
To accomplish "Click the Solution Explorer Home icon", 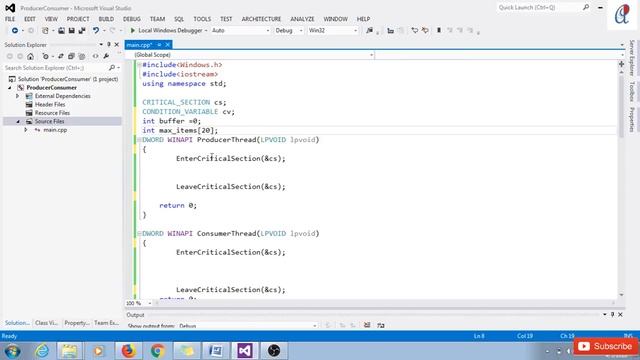I will pos(31,56).
